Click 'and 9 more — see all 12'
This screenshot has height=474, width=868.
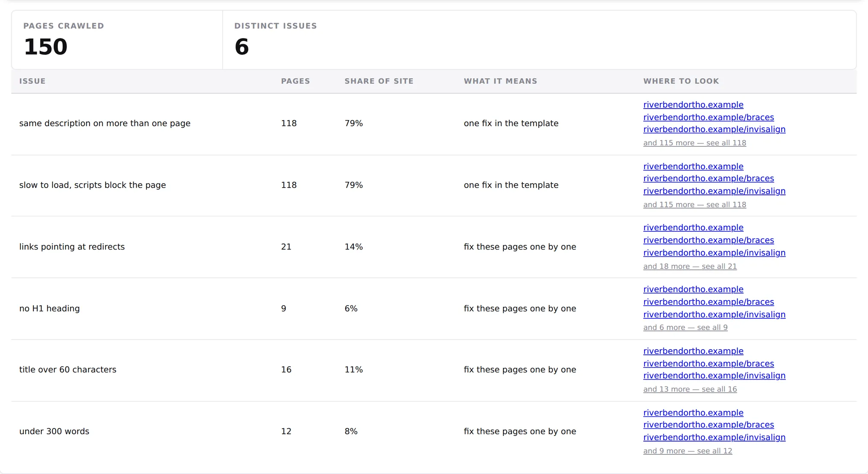[687, 451]
